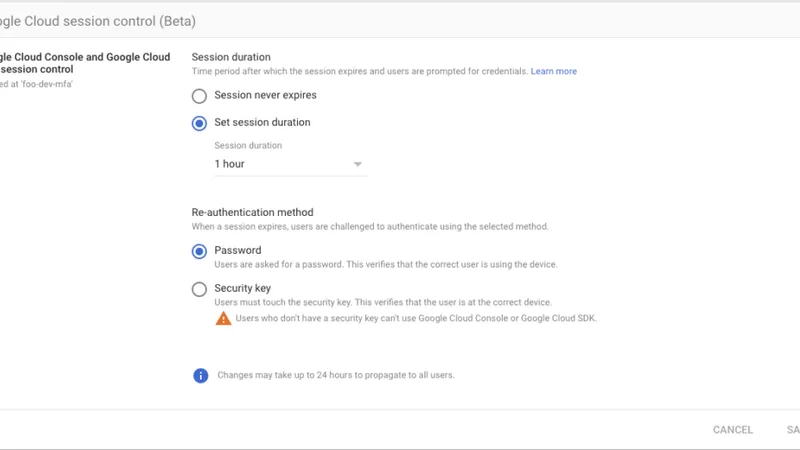The width and height of the screenshot is (800, 450).
Task: Choose Password re-authentication method
Action: (x=199, y=251)
